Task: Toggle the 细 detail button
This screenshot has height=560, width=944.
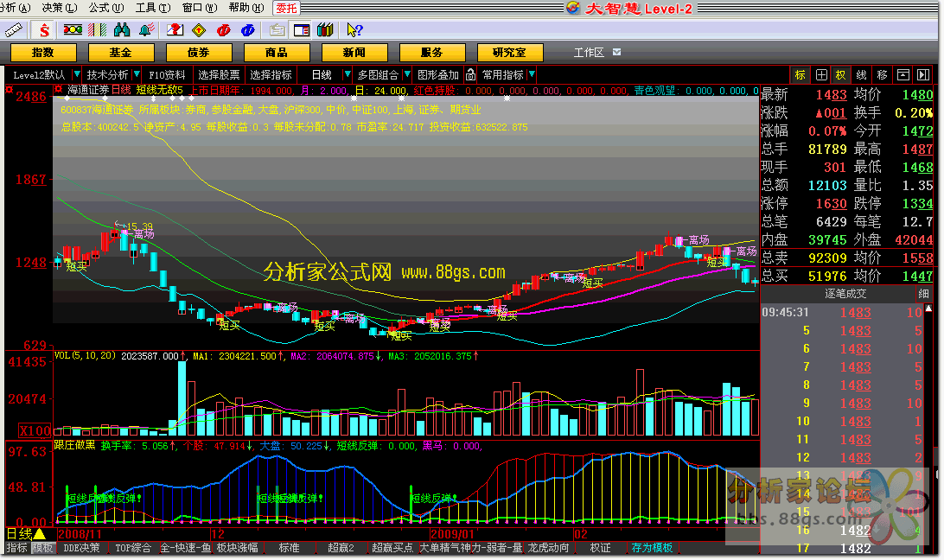Action: [923, 294]
